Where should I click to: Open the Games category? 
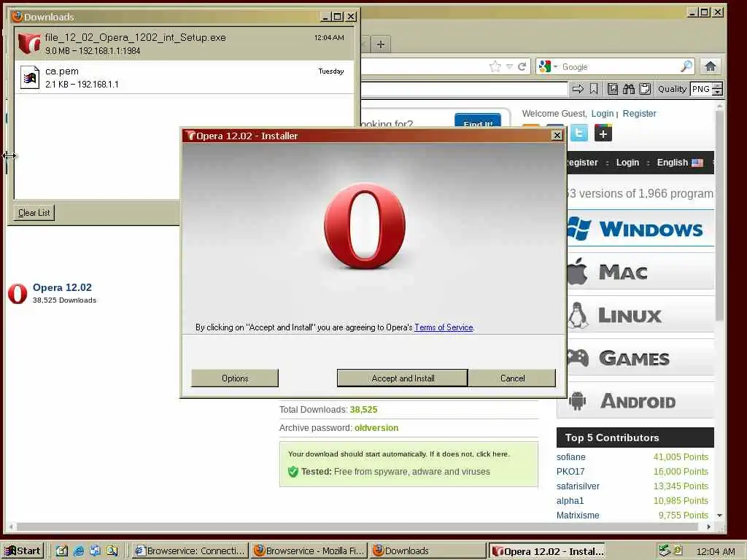pyautogui.click(x=640, y=358)
